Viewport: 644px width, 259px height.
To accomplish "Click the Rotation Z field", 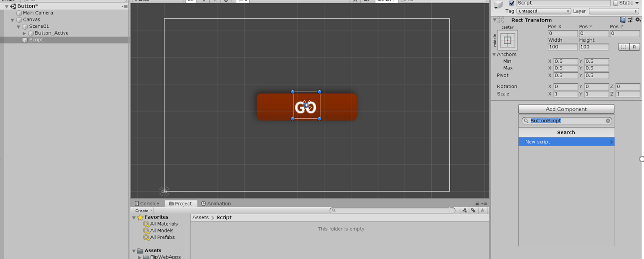I will [x=627, y=86].
